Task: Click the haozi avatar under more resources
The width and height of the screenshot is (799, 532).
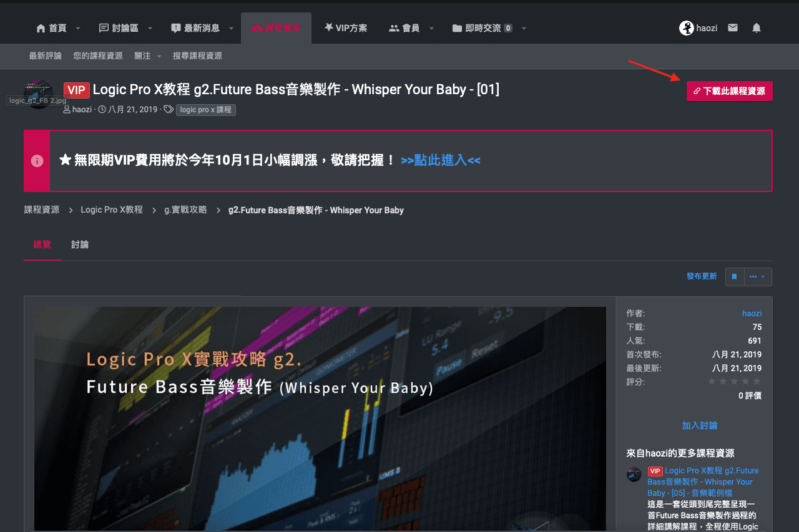Action: coord(634,474)
